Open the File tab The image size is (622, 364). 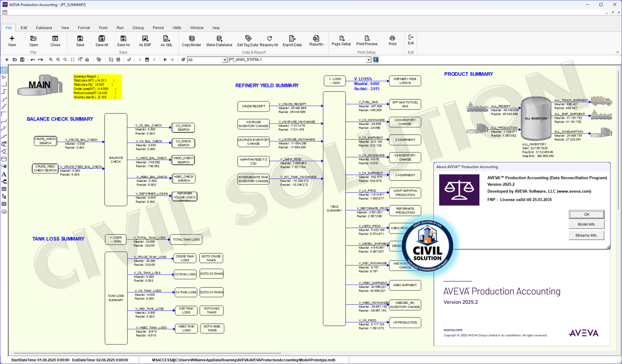[x=9, y=28]
